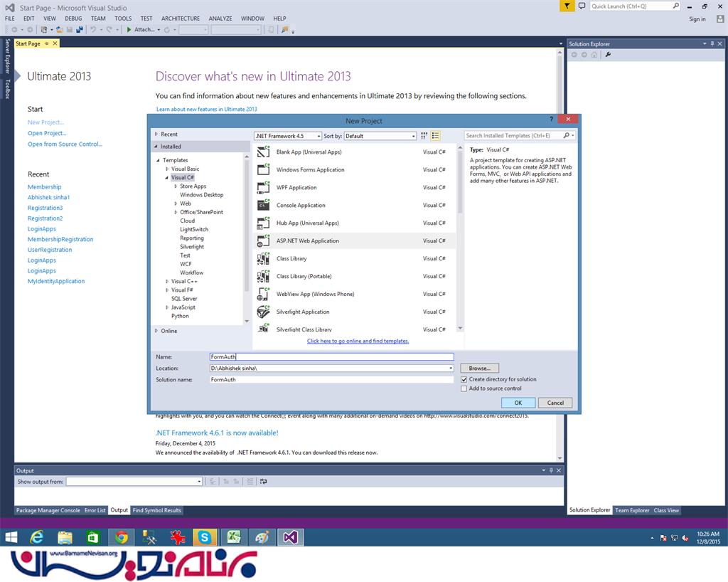Image resolution: width=728 pixels, height=582 pixels.
Task: Uncheck Create directory for solution
Action: coord(464,379)
